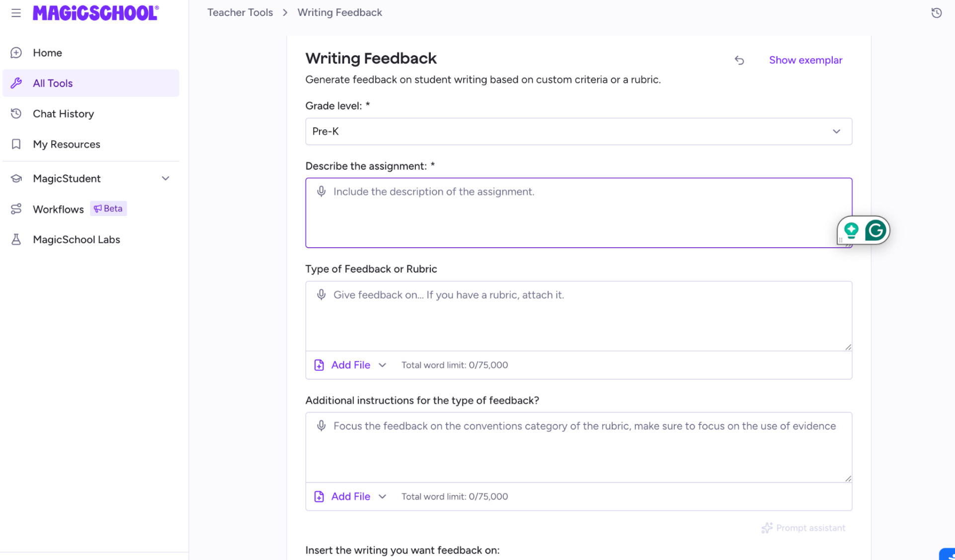Click the MagicStudent graduation cap icon
The image size is (955, 560).
coord(16,178)
